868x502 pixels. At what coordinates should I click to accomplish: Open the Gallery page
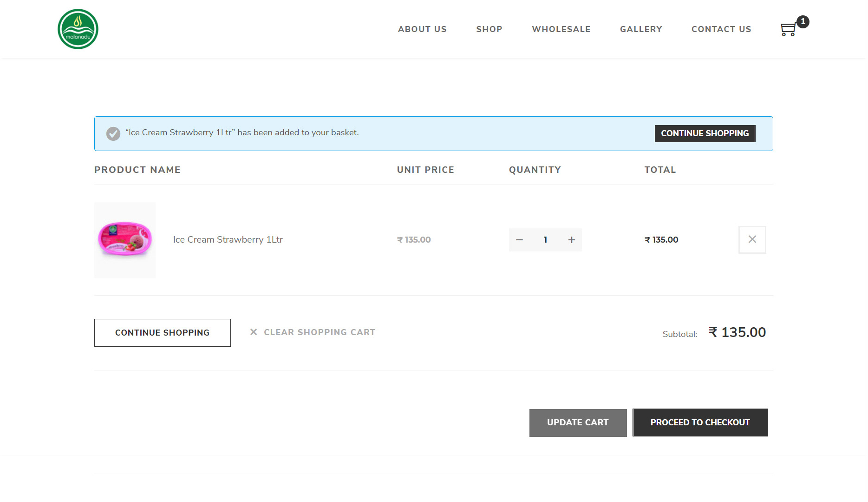click(x=641, y=29)
